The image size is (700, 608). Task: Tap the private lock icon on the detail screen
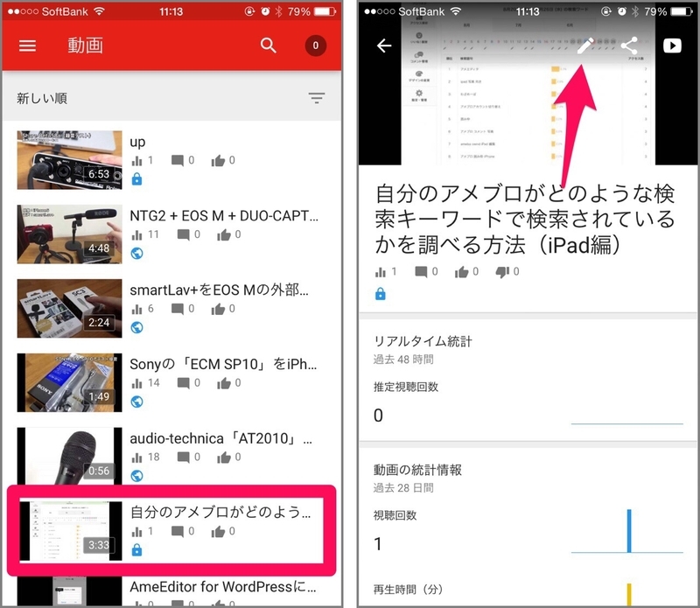click(381, 294)
